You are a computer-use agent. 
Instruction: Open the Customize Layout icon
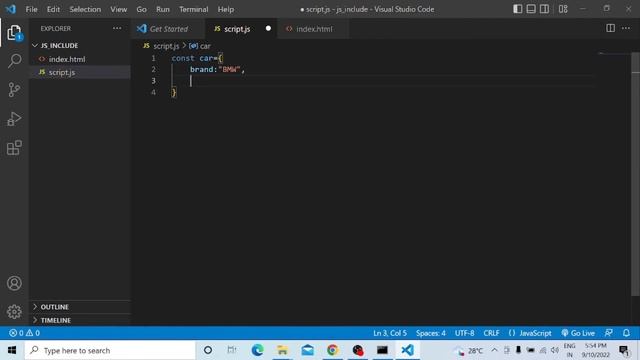click(x=563, y=9)
